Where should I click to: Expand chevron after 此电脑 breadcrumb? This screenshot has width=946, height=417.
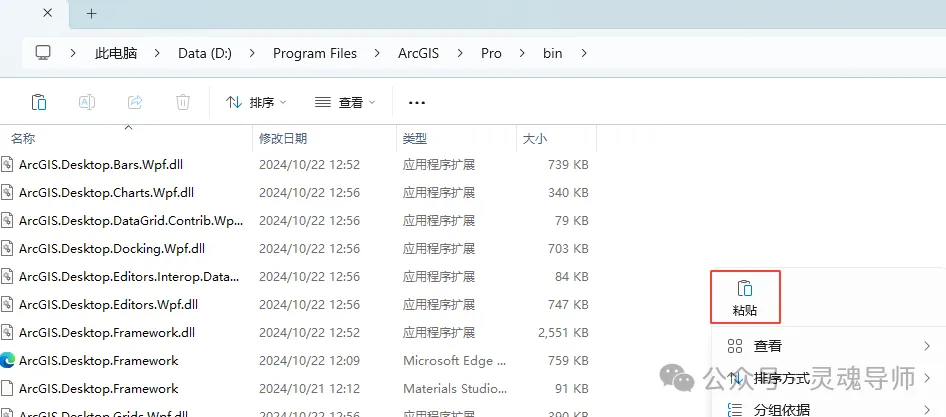[157, 53]
